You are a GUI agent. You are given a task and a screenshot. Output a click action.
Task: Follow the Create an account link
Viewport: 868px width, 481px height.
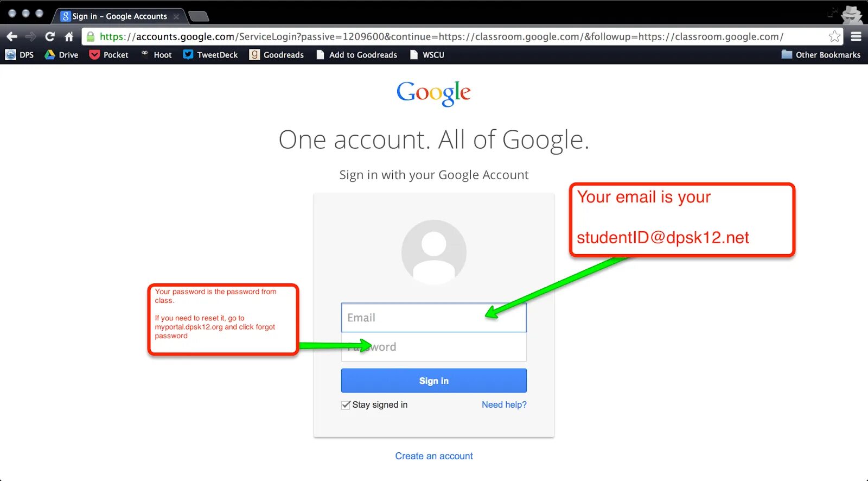434,456
